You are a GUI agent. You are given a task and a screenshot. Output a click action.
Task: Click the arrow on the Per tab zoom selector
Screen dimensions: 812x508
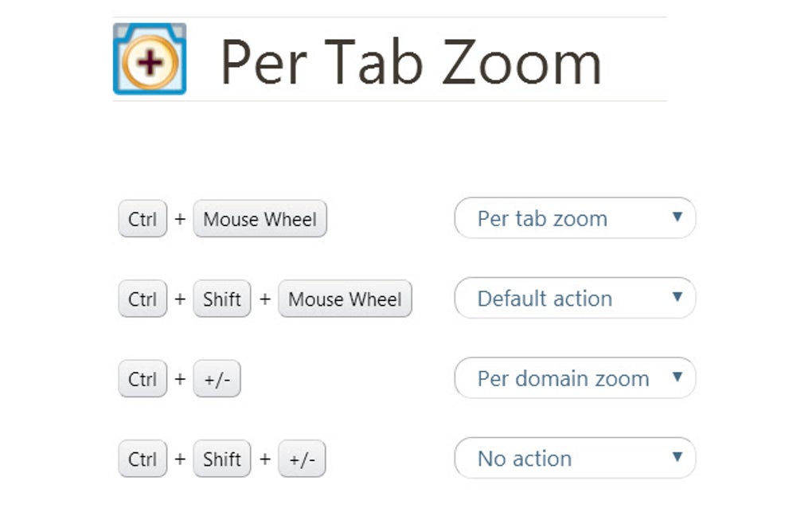tap(677, 218)
